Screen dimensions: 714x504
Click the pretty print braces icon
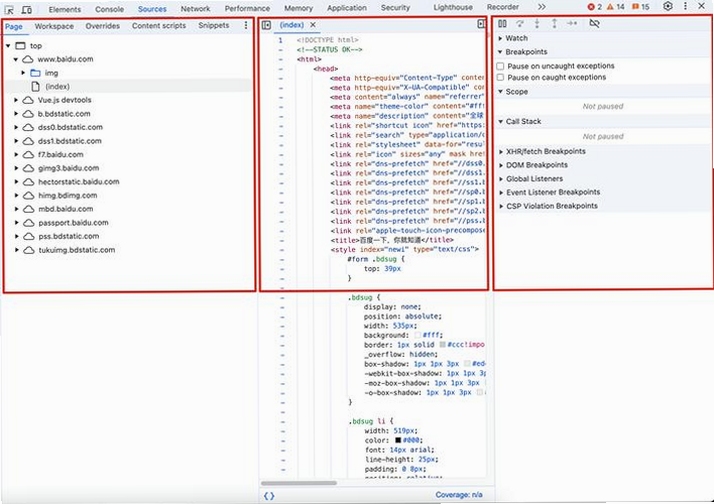tap(269, 496)
